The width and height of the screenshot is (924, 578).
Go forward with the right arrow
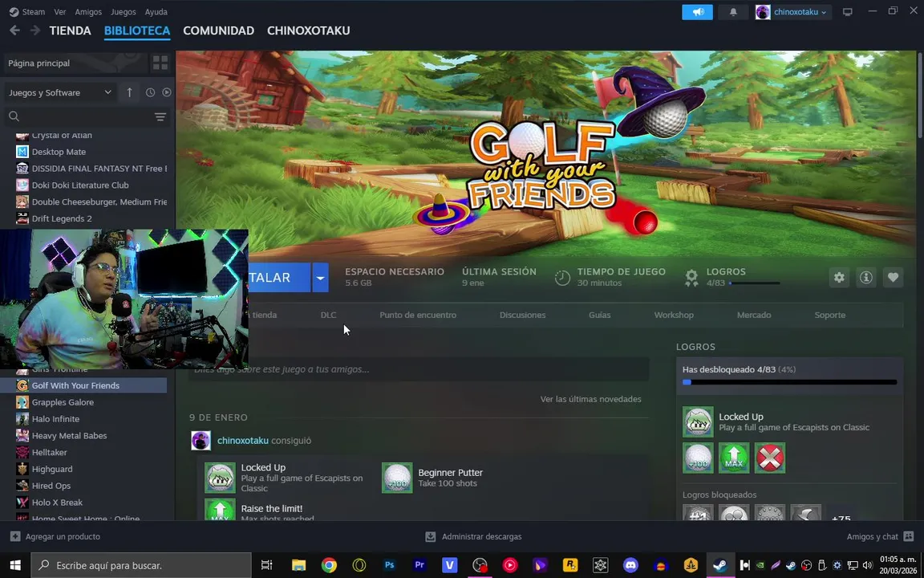coord(35,31)
